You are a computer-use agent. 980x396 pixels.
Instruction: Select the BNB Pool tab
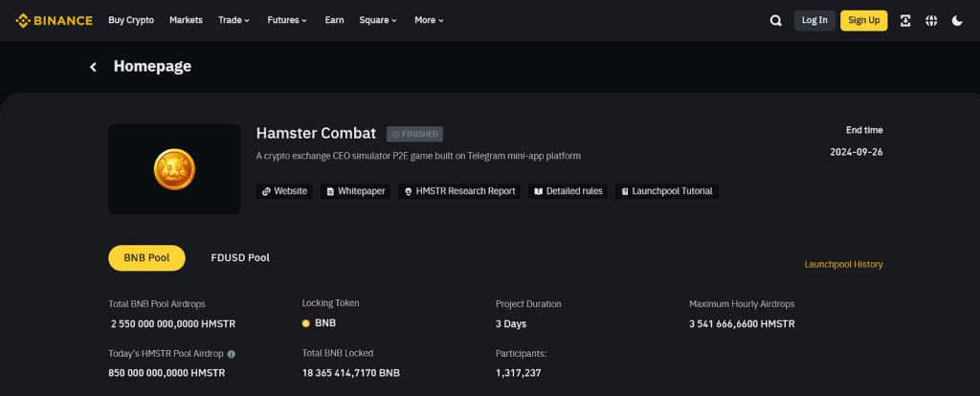click(146, 257)
